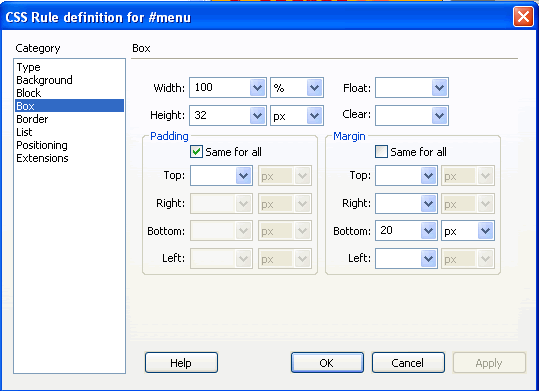The image size is (539, 391).
Task: Click the OK button
Action: (327, 362)
